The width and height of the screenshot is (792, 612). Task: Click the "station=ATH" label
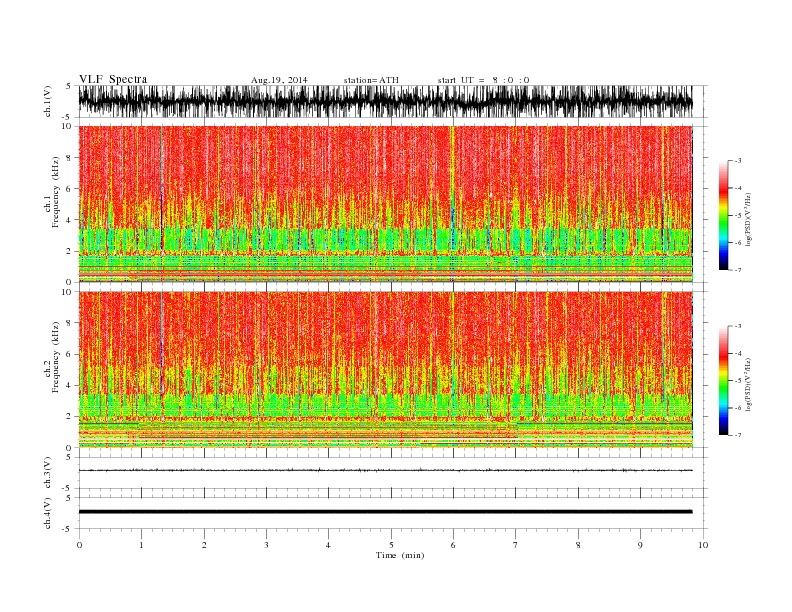371,80
